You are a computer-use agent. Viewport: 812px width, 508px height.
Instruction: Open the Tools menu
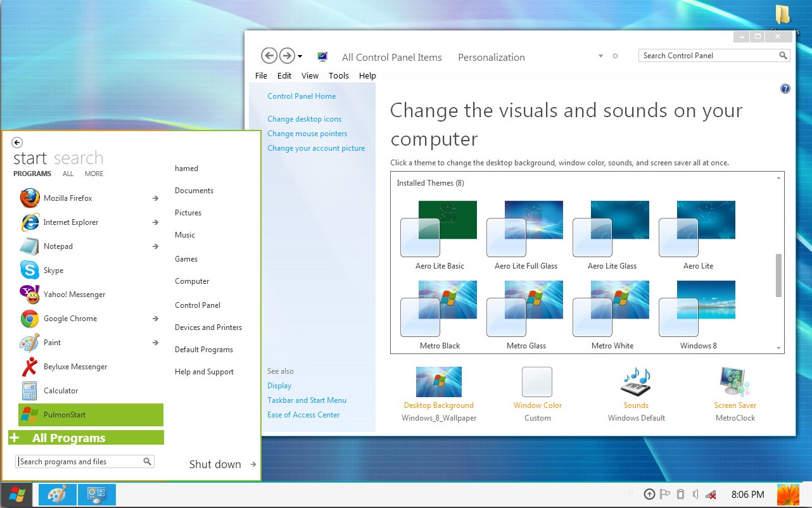click(339, 75)
